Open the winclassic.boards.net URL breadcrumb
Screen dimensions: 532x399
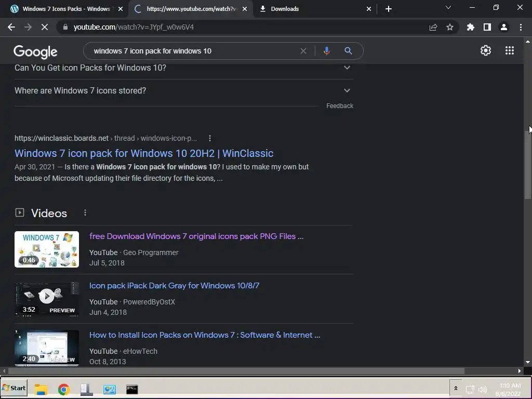click(x=105, y=138)
